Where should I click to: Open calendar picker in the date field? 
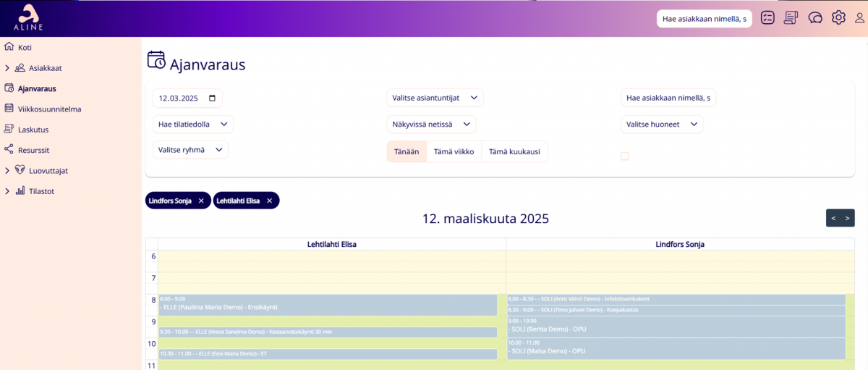click(x=212, y=98)
